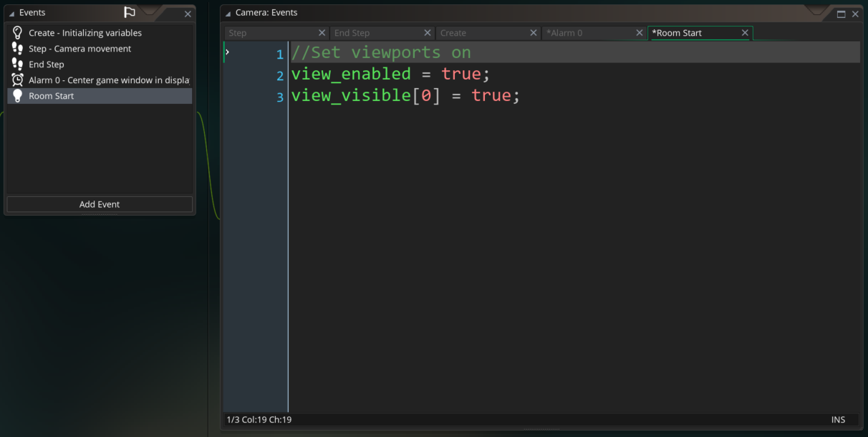Click the Create event lightbulb icon
868x437 pixels.
(18, 33)
